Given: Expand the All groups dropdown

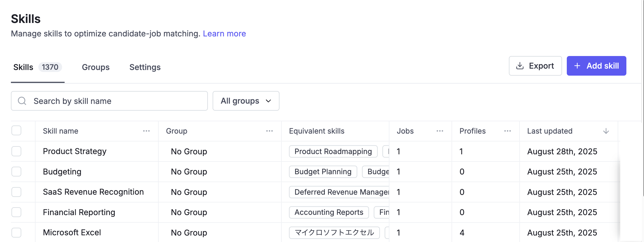Looking at the screenshot, I should [x=246, y=101].
